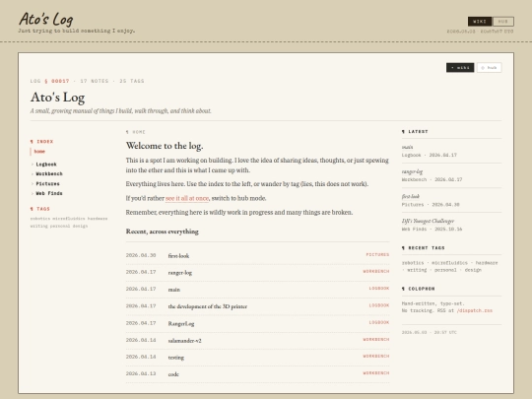Filter by design tag in left sidebar
The image size is (532, 399).
click(x=80, y=226)
